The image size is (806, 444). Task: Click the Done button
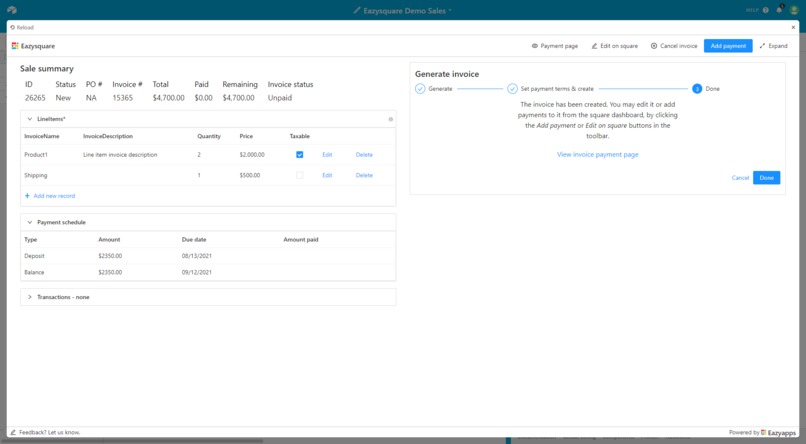[766, 178]
